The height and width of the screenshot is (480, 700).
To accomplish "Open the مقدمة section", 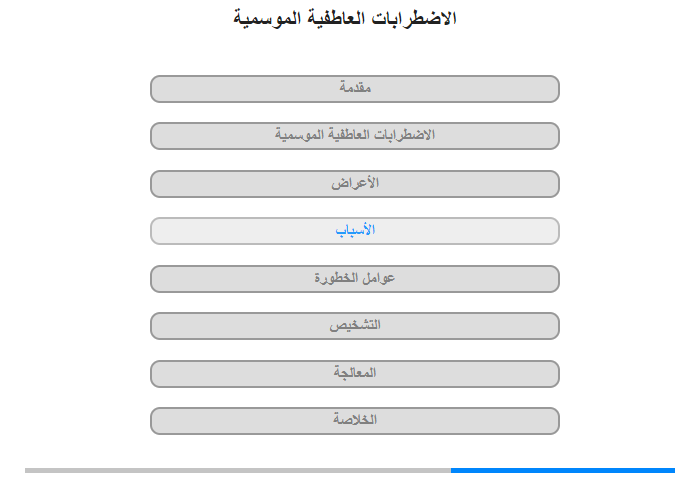I will [355, 89].
